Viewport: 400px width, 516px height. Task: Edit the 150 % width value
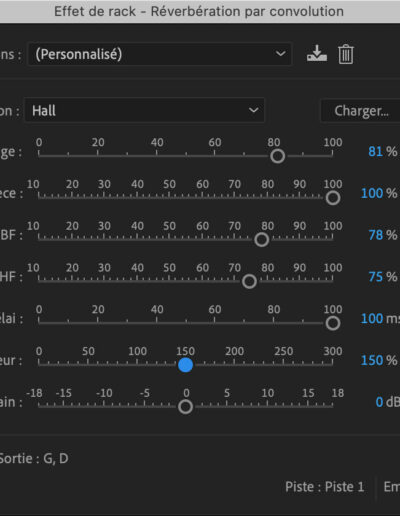coord(372,360)
